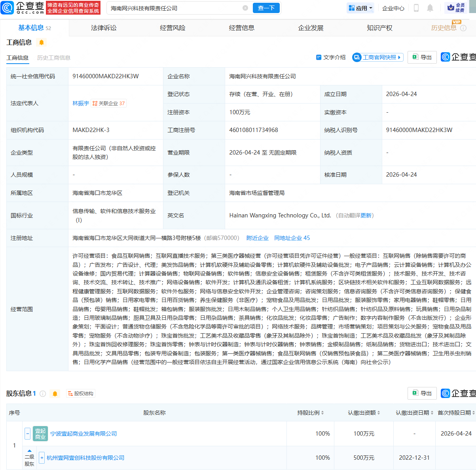Click 注册资本 value 100万元

click(x=240, y=112)
